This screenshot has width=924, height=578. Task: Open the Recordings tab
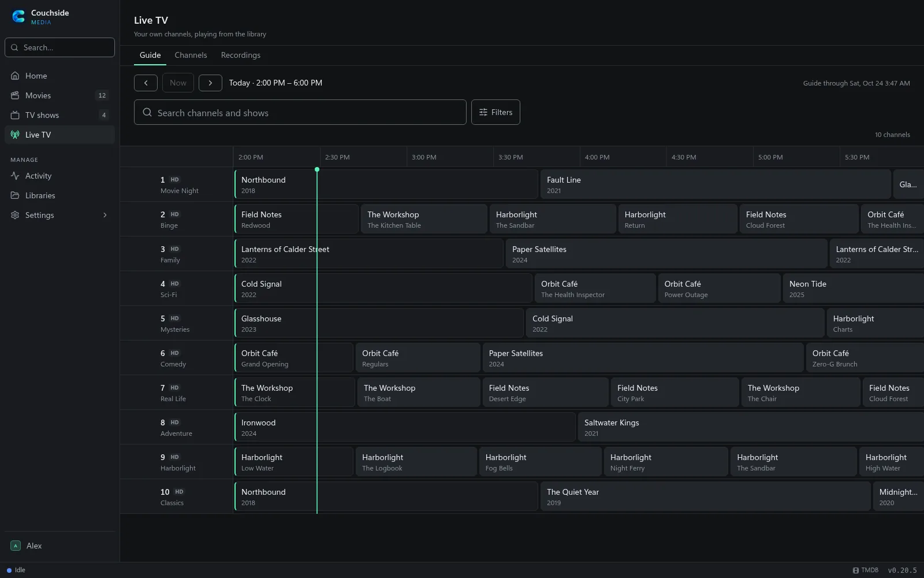click(241, 55)
